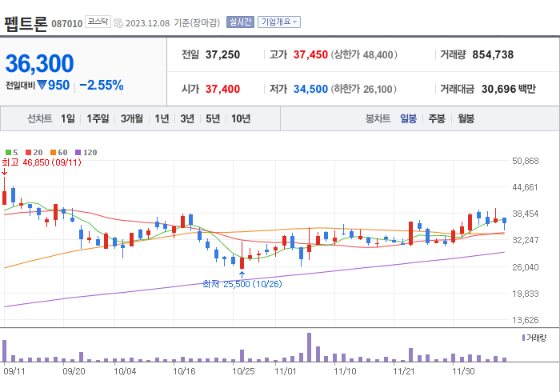Click the -2.55% change percentage
The height and width of the screenshot is (392, 560).
pyautogui.click(x=102, y=85)
